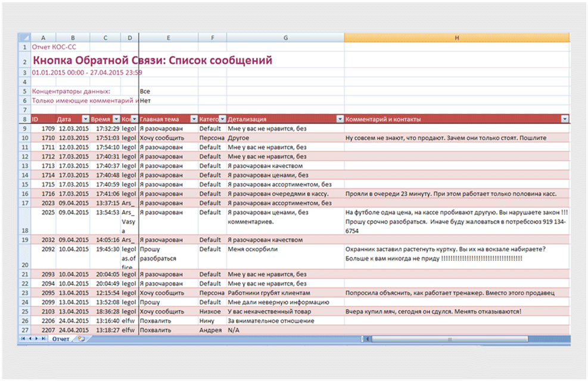Jump to first sheet with navigation arrow
Image resolution: width=588 pixels, height=381 pixels.
23,339
